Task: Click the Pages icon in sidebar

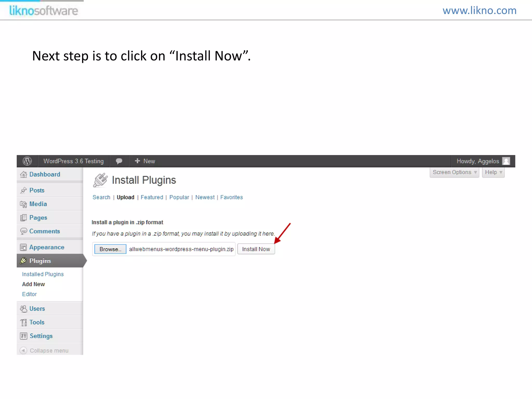Action: tap(23, 218)
